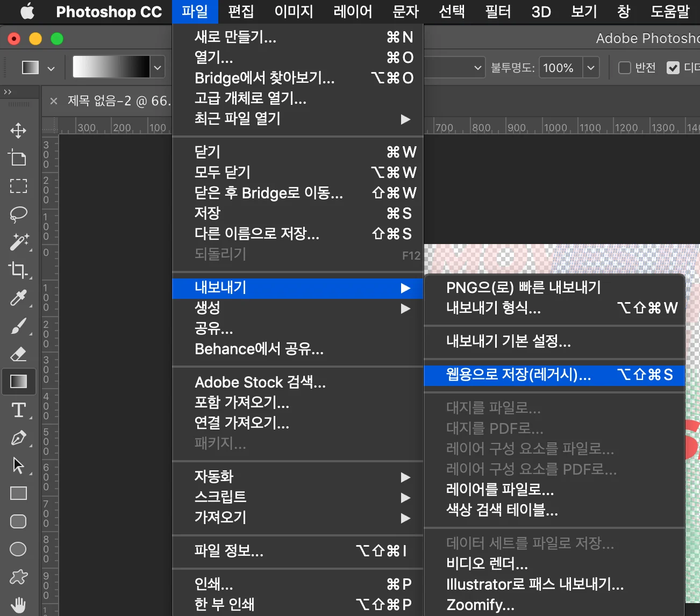Choose 다른 이름으로 저장...
The image size is (700, 616).
point(298,234)
